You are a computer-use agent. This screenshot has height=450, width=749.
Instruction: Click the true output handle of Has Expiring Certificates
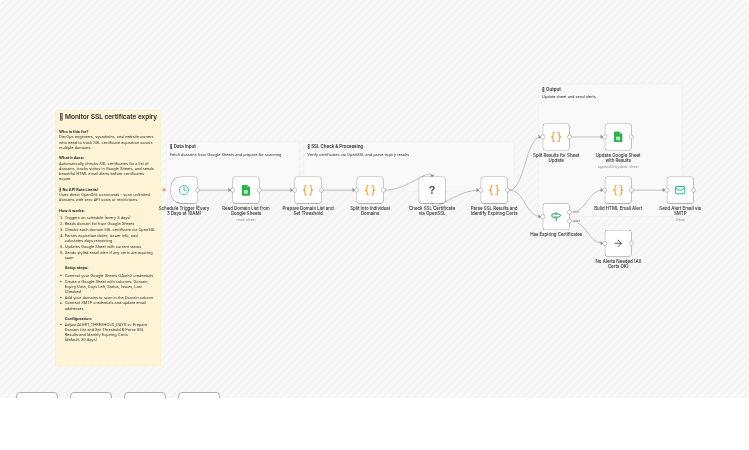(x=570, y=211)
